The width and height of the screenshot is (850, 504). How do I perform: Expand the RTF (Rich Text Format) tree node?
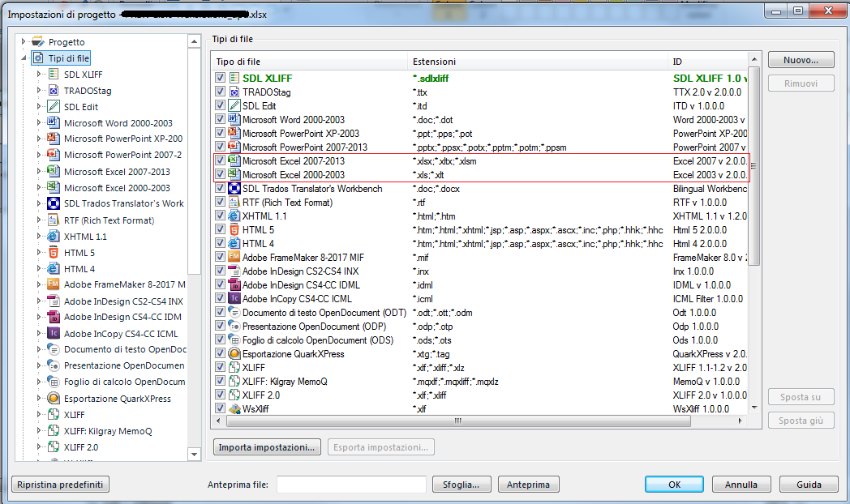[x=38, y=220]
